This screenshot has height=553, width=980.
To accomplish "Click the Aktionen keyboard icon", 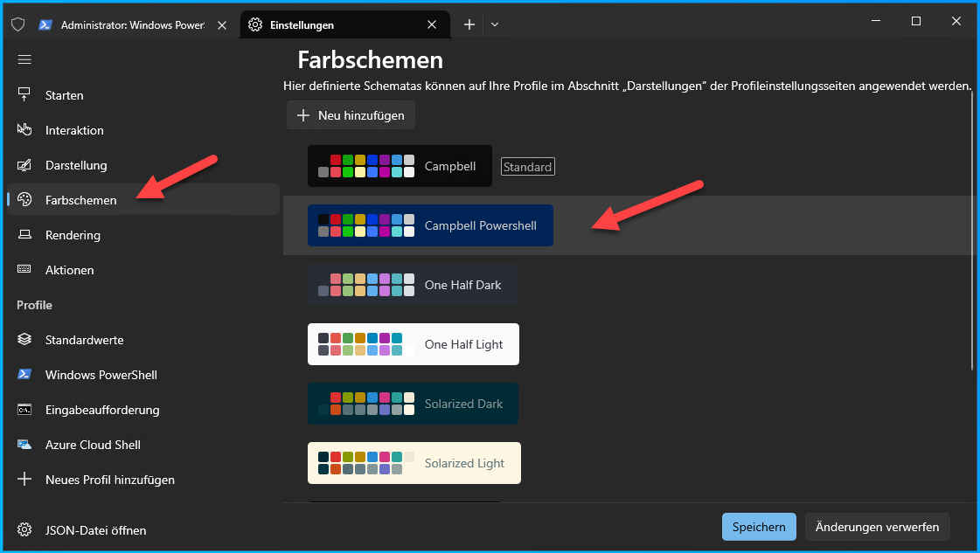I will tap(24, 269).
